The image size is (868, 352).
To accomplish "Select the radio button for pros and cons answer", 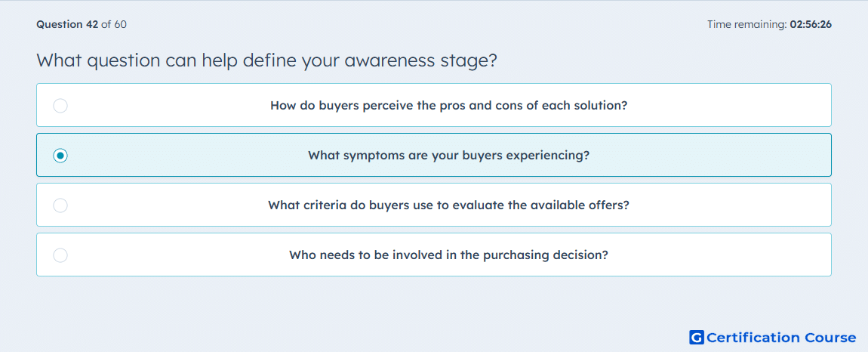I will coord(60,105).
